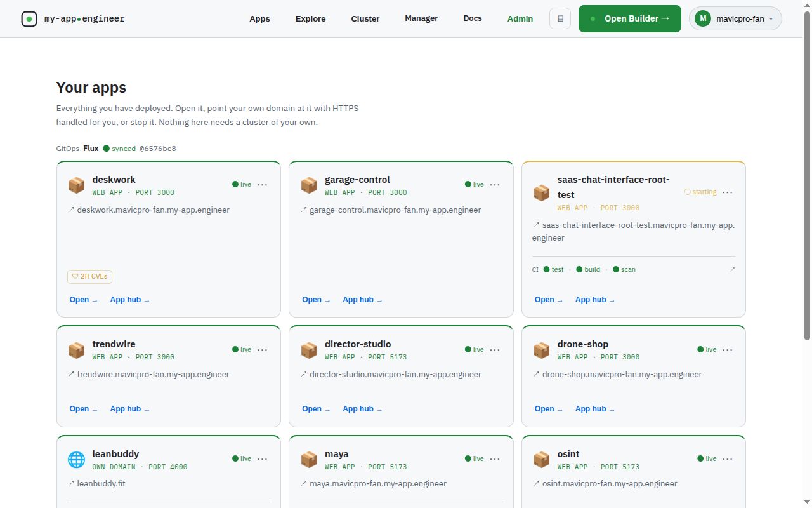Open CI details arrow on saas-chat card
Viewport: 812px width, 508px height.
coord(732,269)
